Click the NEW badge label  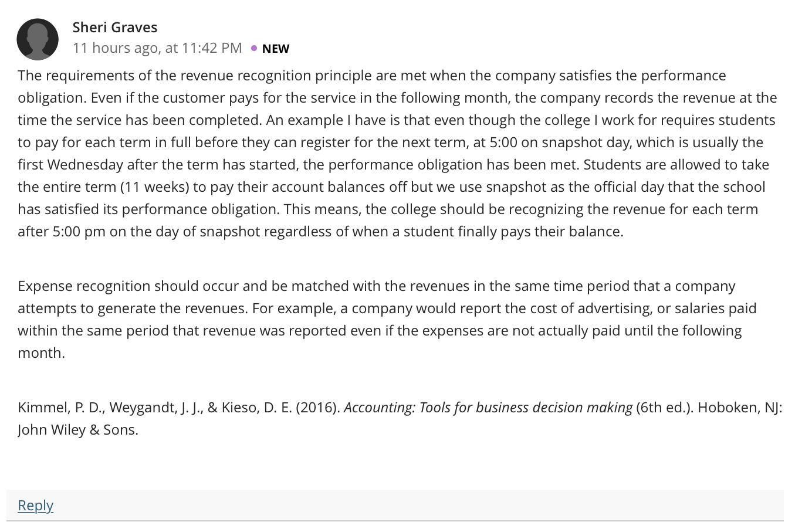(276, 49)
